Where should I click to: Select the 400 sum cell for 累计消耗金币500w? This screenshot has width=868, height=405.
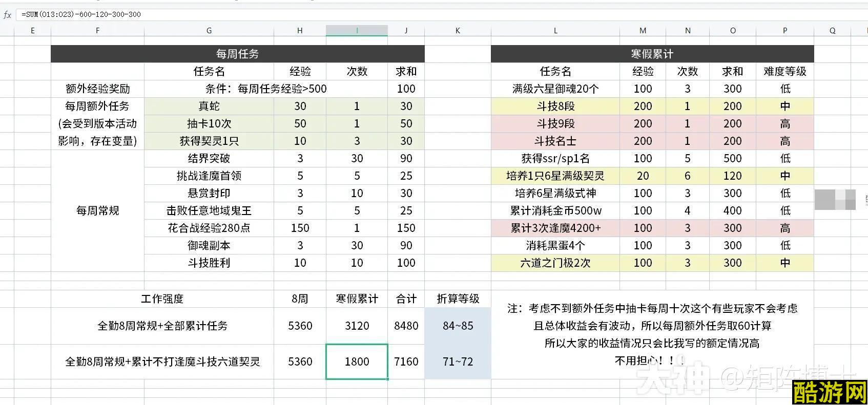733,210
